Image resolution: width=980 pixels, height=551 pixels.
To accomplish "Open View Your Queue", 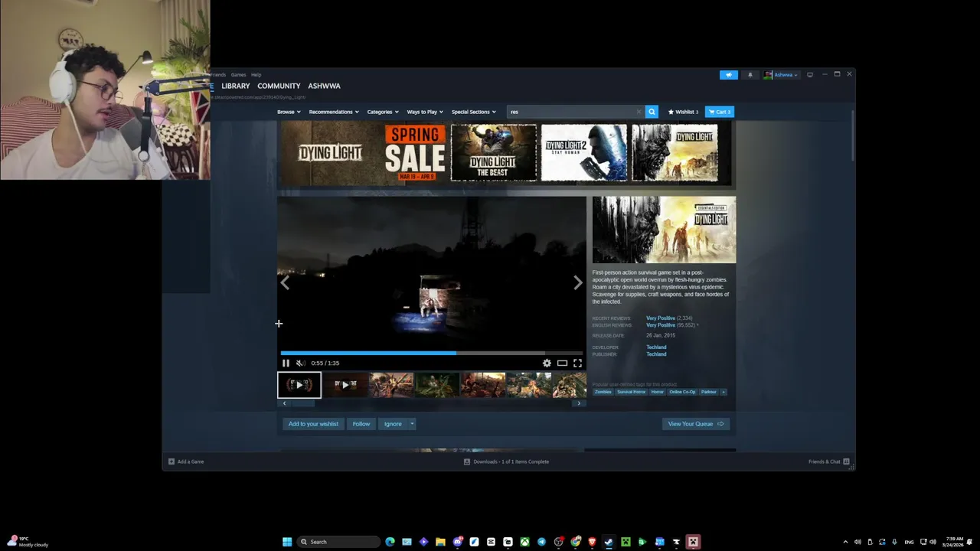I will click(x=695, y=424).
